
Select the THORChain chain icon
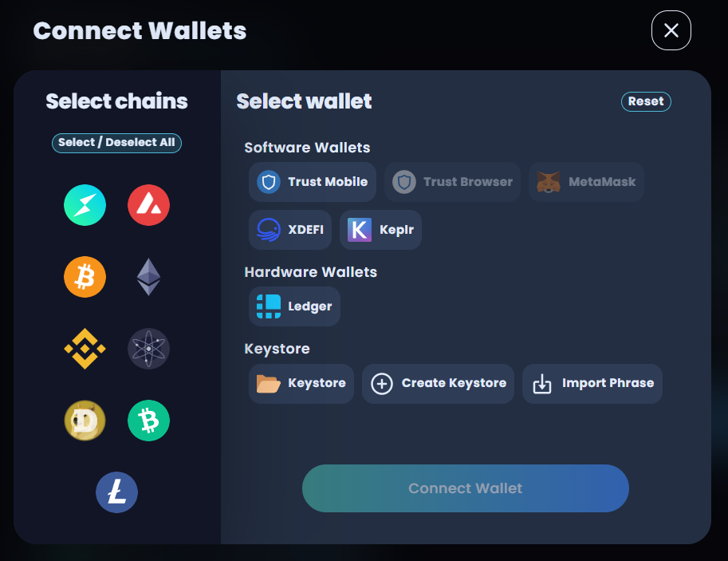85,205
